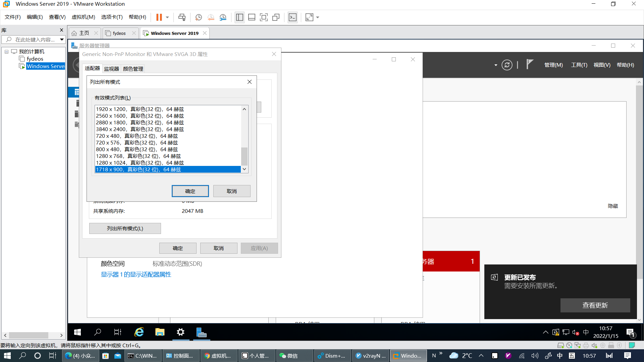
Task: Open the snapshot manager
Action: 223,17
